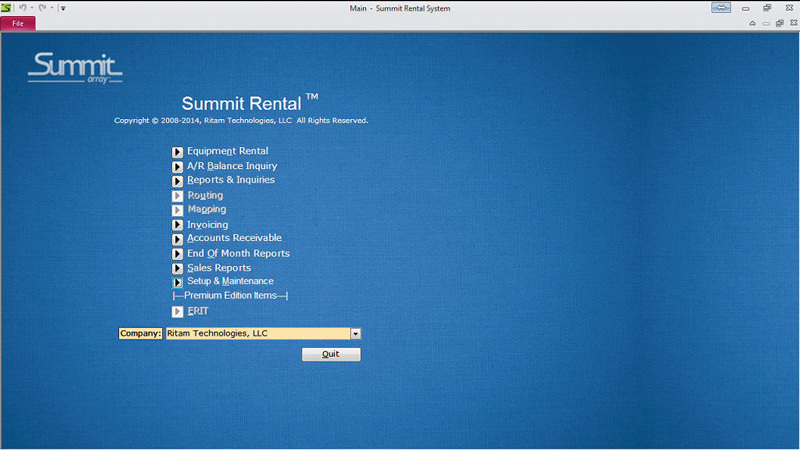Close the inner document window
Screen dimensions: 800x450
[x=793, y=23]
